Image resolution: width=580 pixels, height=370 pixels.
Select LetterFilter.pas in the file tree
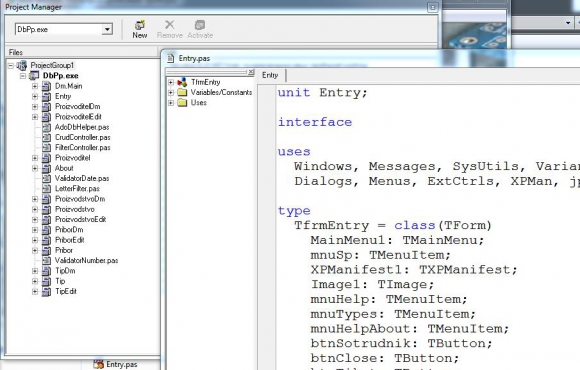tap(77, 189)
